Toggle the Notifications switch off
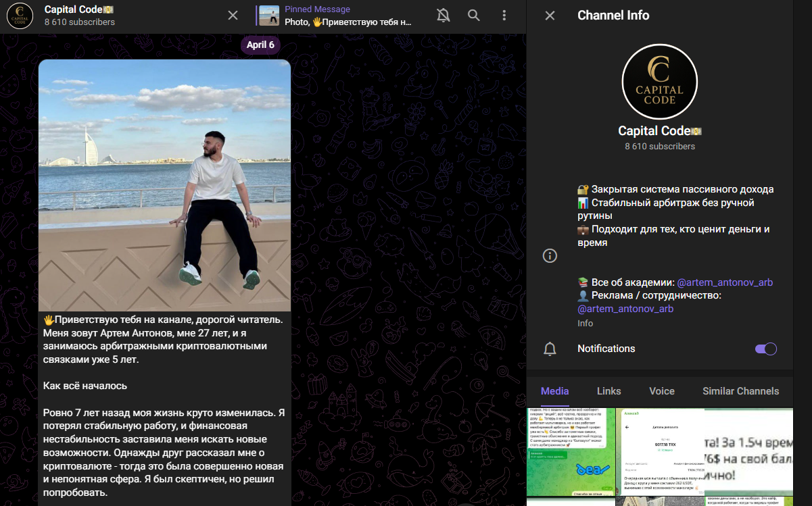 click(x=765, y=349)
